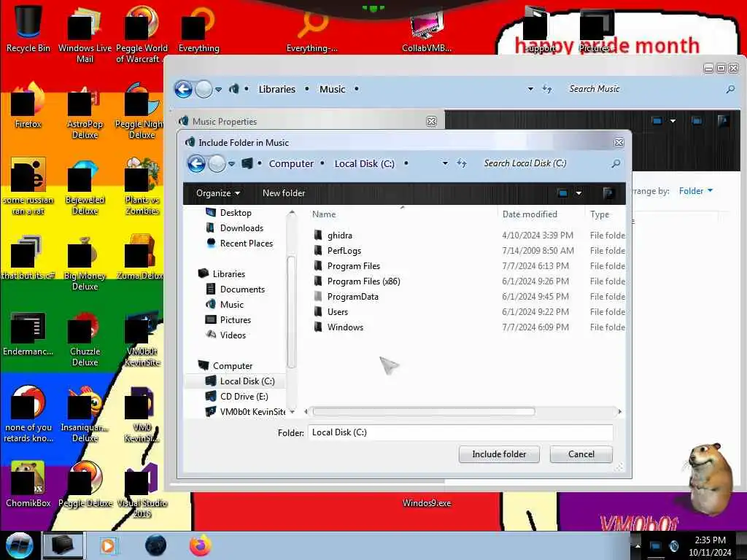747x560 pixels.
Task: Select Libraries in navigation pane
Action: [228, 274]
